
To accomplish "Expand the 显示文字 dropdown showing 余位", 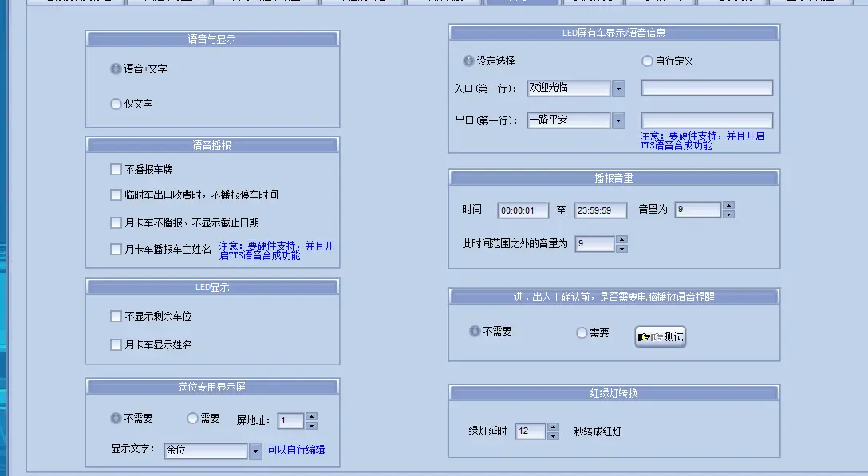I will [257, 450].
